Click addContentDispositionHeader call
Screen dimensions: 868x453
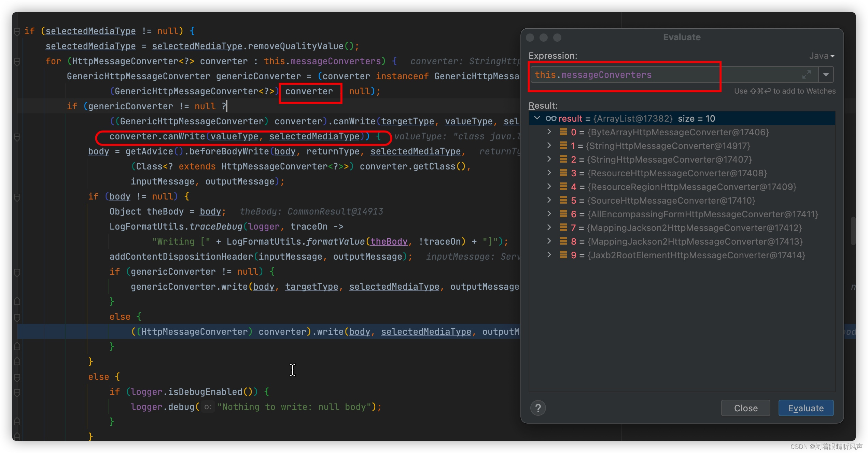(x=261, y=257)
